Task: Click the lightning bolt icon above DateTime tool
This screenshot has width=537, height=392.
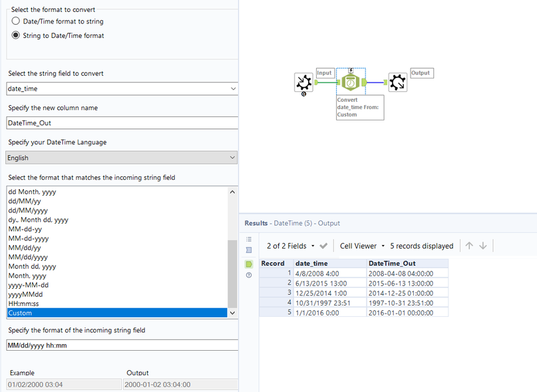Action: click(351, 70)
